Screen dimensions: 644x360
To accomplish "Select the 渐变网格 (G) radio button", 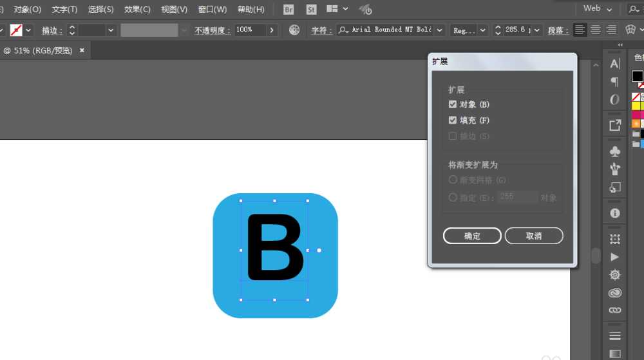I will click(x=453, y=180).
